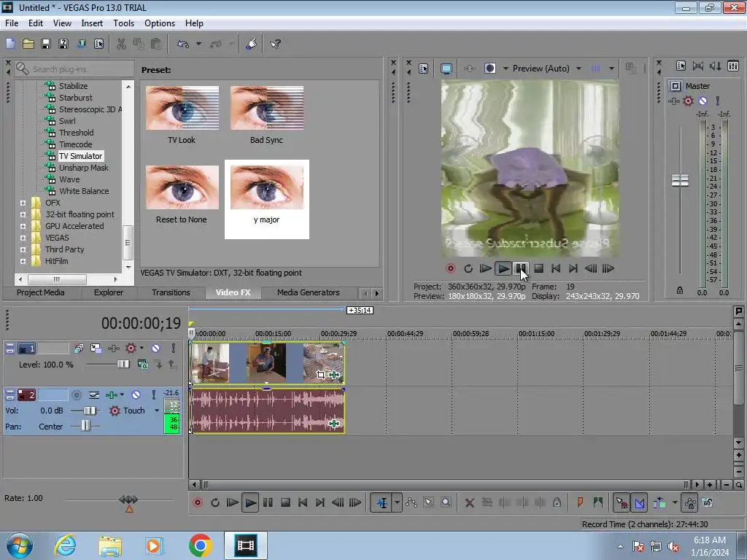The height and width of the screenshot is (560, 747).
Task: Open the Insert menu
Action: (x=91, y=23)
